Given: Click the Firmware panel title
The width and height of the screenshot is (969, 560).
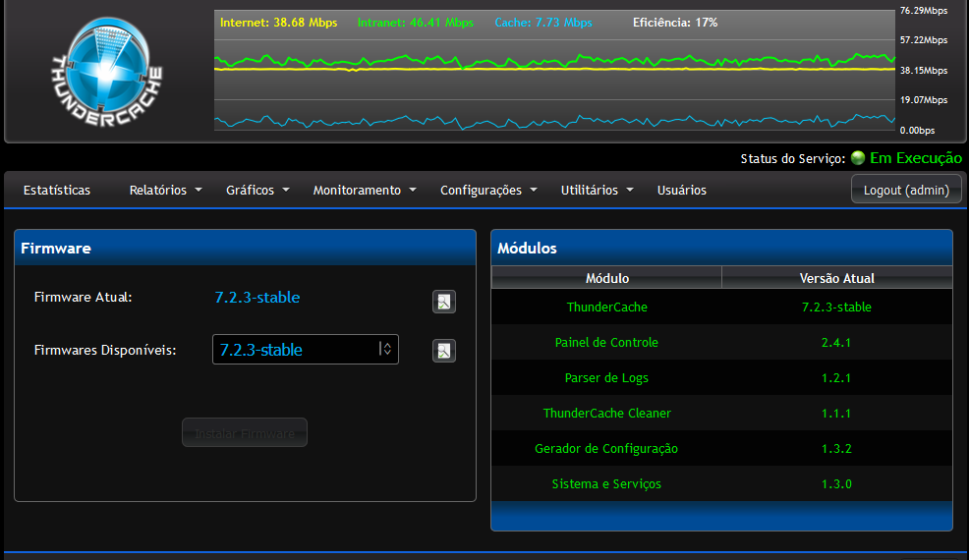Looking at the screenshot, I should (56, 249).
